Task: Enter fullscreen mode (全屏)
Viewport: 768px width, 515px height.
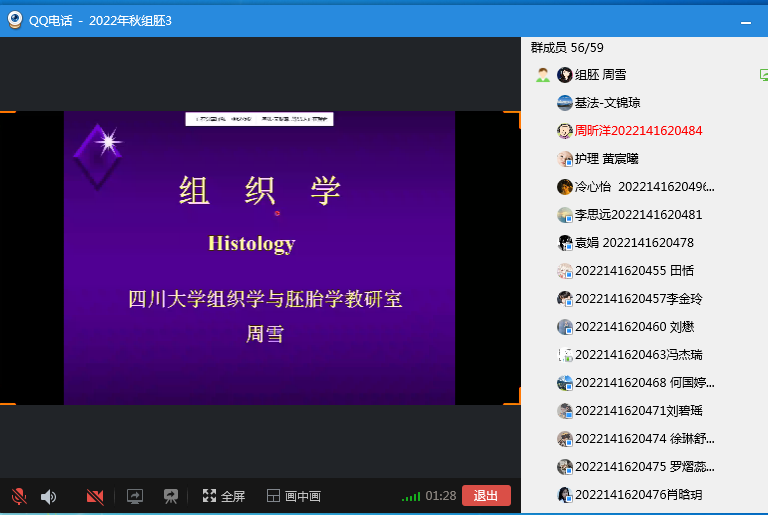Action: (x=223, y=496)
